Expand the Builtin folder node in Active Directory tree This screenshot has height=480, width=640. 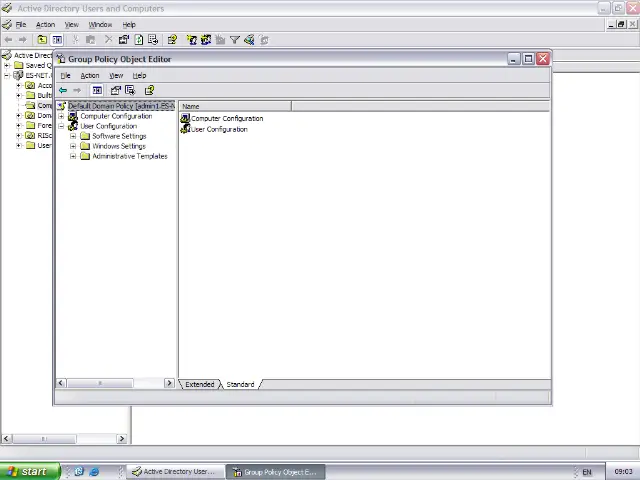(18, 96)
